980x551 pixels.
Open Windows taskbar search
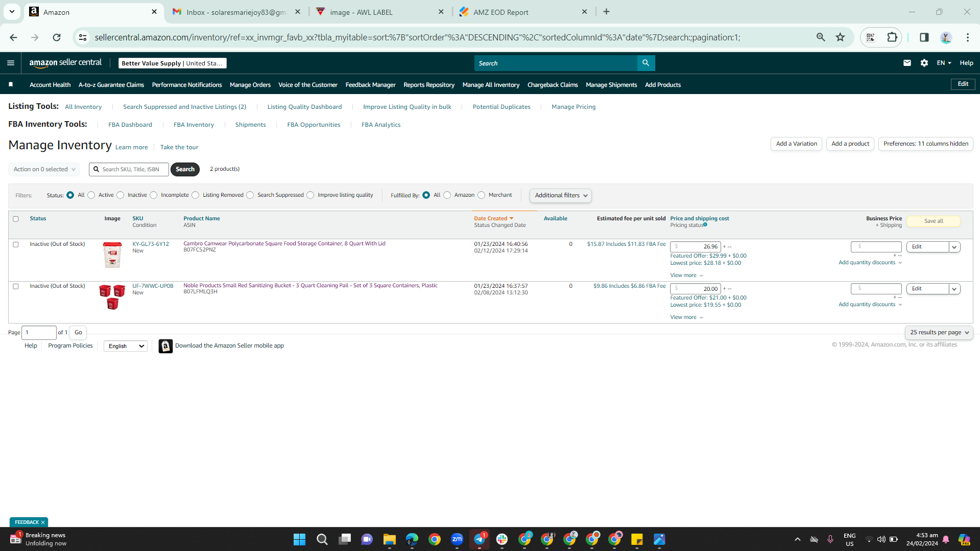322,539
